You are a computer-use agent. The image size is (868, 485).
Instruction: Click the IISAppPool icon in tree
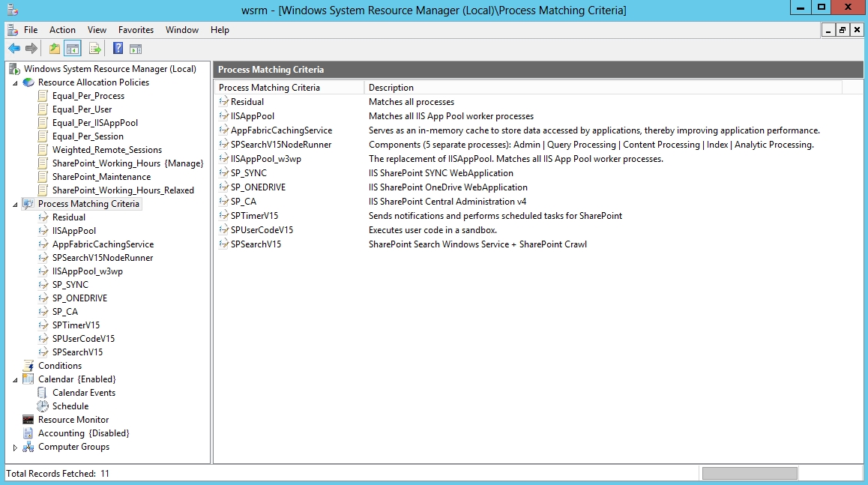[x=43, y=231]
